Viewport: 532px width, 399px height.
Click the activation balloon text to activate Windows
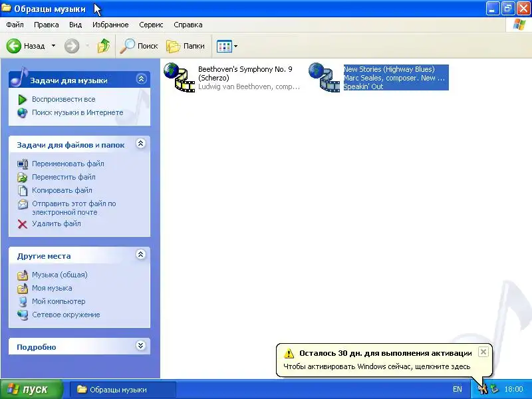[x=376, y=367]
